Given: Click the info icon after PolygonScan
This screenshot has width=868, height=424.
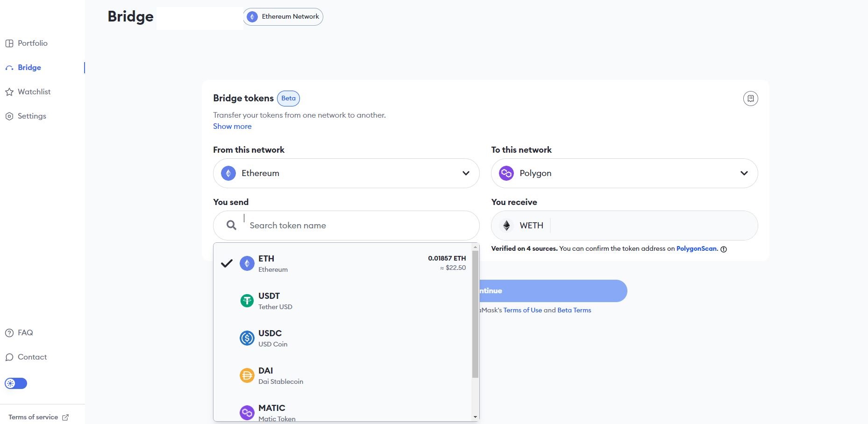Looking at the screenshot, I should point(724,249).
